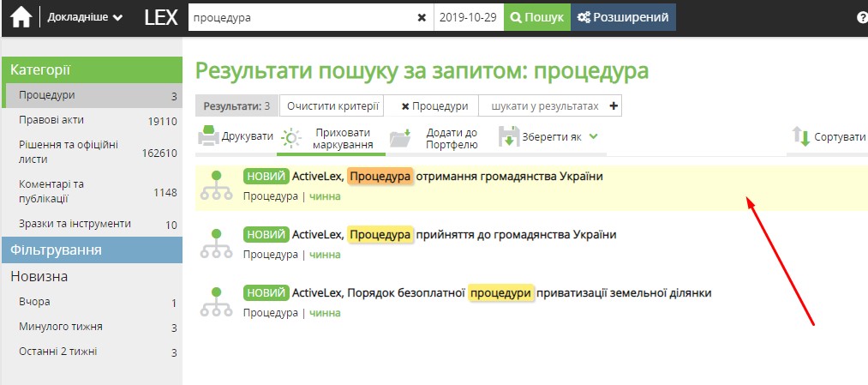Click the Сортувати arrows icon
Image resolution: width=868 pixels, height=385 pixels.
click(801, 137)
